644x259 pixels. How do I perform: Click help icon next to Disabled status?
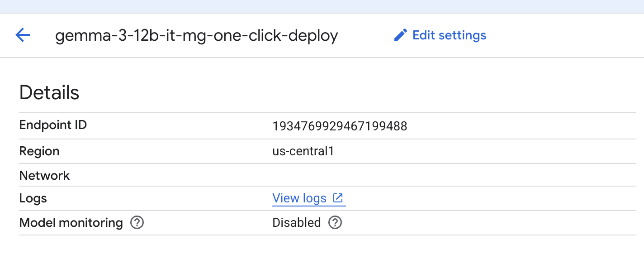[x=335, y=223]
